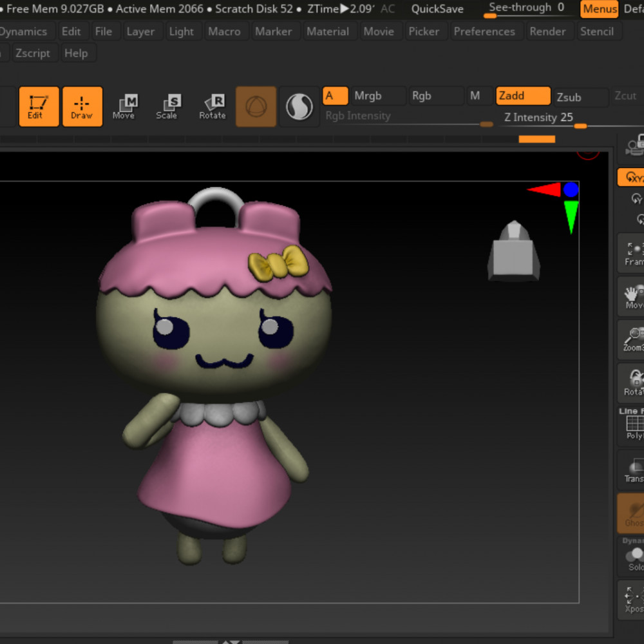
Task: Switch to Scale transform tool
Action: [168, 106]
